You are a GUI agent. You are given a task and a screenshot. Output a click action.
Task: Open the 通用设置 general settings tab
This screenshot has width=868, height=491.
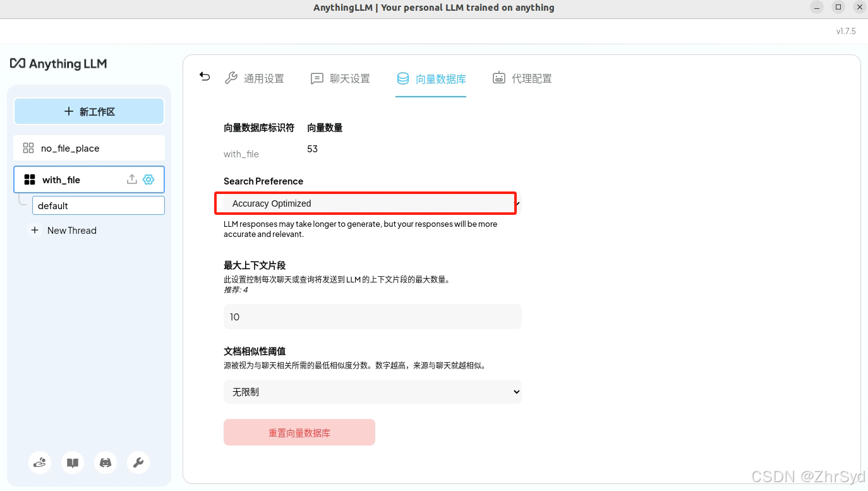point(255,78)
